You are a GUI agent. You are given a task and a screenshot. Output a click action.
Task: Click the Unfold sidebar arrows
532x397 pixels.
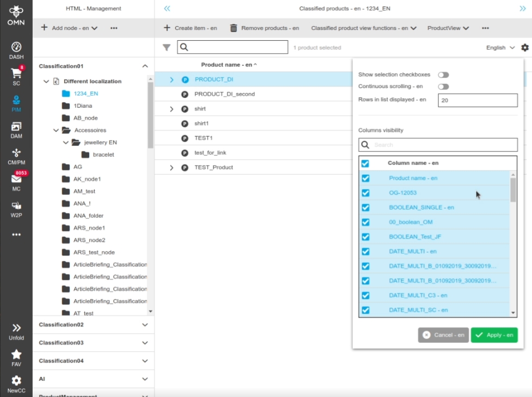pos(16,328)
